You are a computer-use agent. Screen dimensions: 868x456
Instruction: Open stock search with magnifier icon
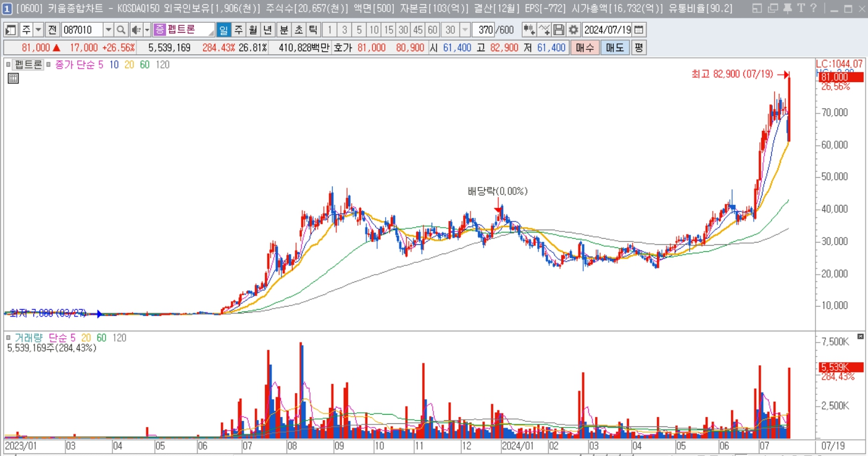click(121, 30)
